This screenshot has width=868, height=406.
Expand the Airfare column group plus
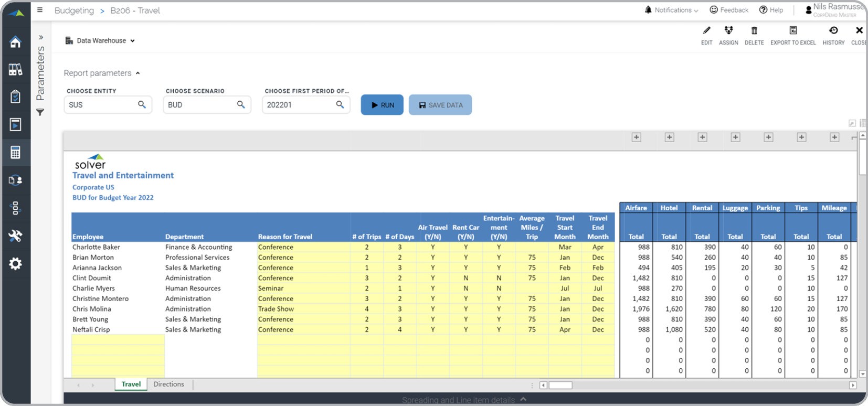(x=636, y=137)
